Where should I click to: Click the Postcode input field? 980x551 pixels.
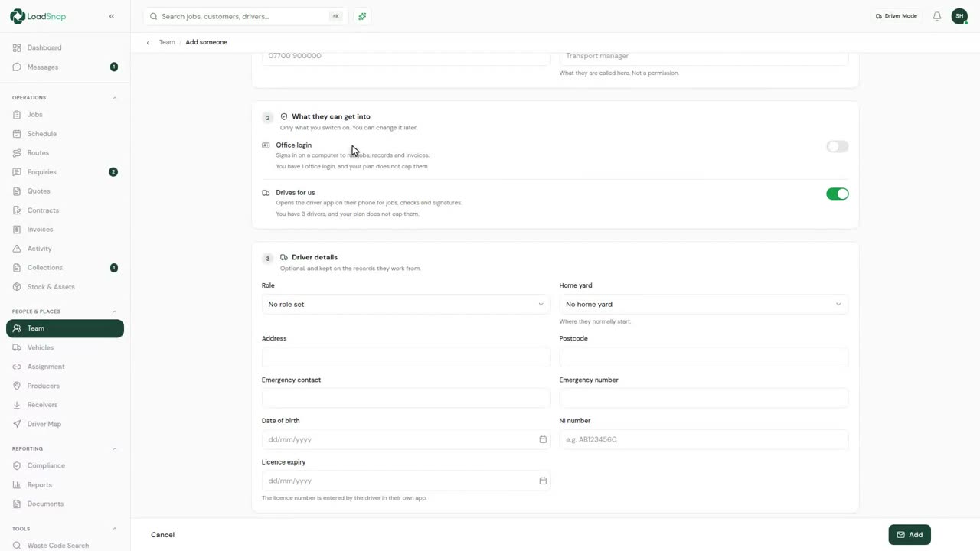pyautogui.click(x=704, y=357)
